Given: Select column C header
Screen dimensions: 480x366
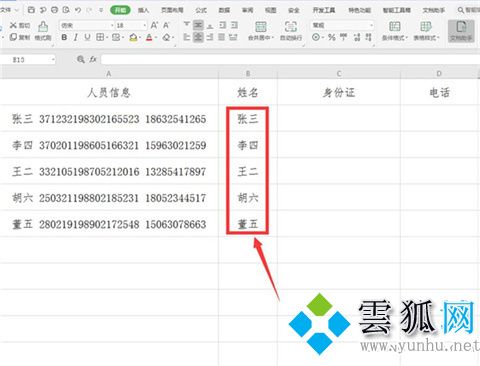Looking at the screenshot, I should 339,74.
